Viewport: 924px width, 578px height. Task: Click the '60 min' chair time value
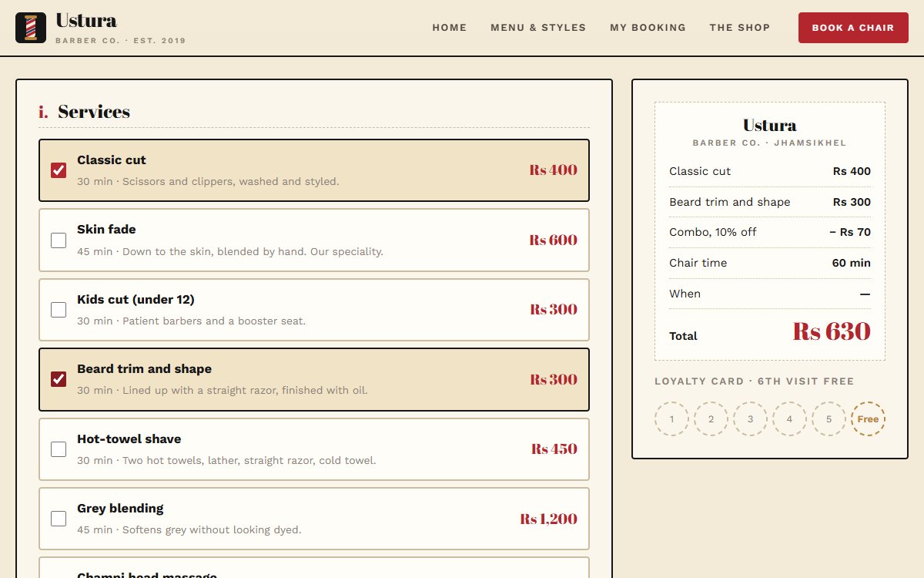pyautogui.click(x=851, y=263)
